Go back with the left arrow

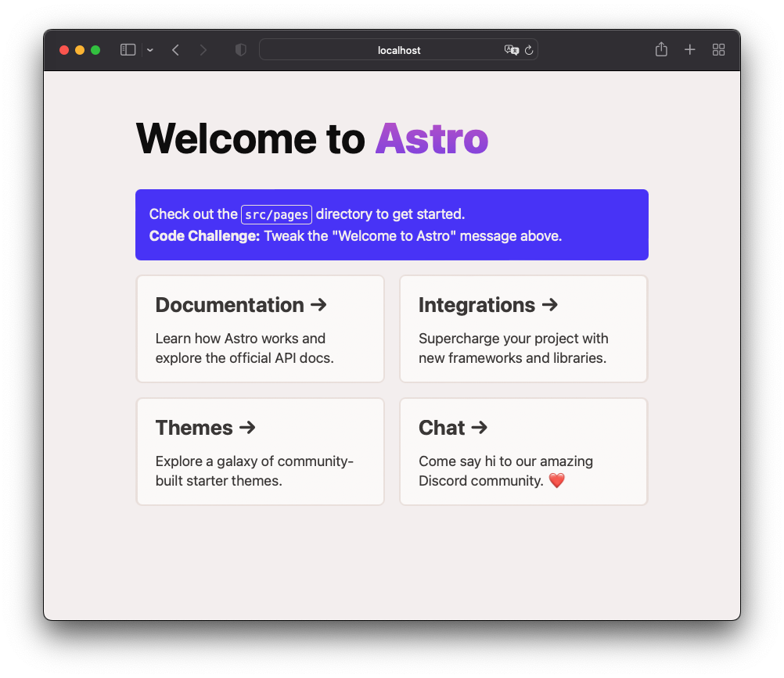pyautogui.click(x=175, y=50)
